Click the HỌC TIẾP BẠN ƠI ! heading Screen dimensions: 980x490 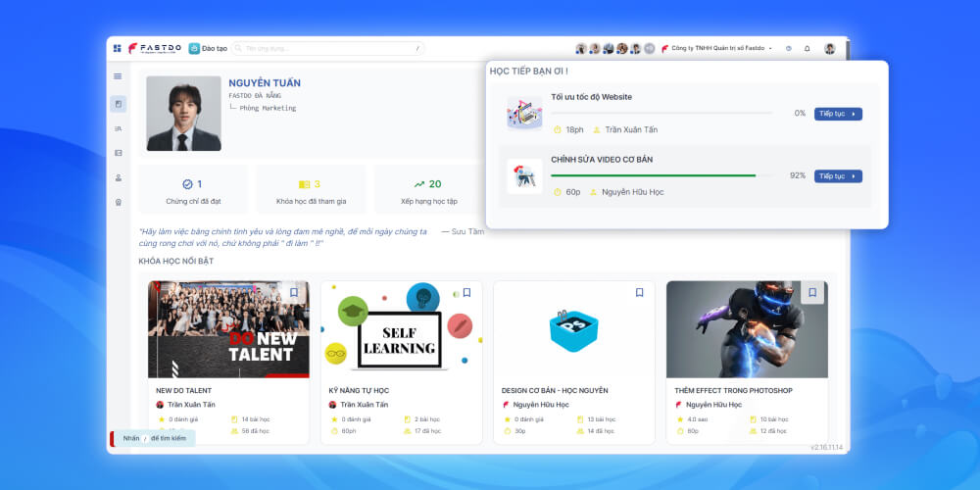[529, 72]
